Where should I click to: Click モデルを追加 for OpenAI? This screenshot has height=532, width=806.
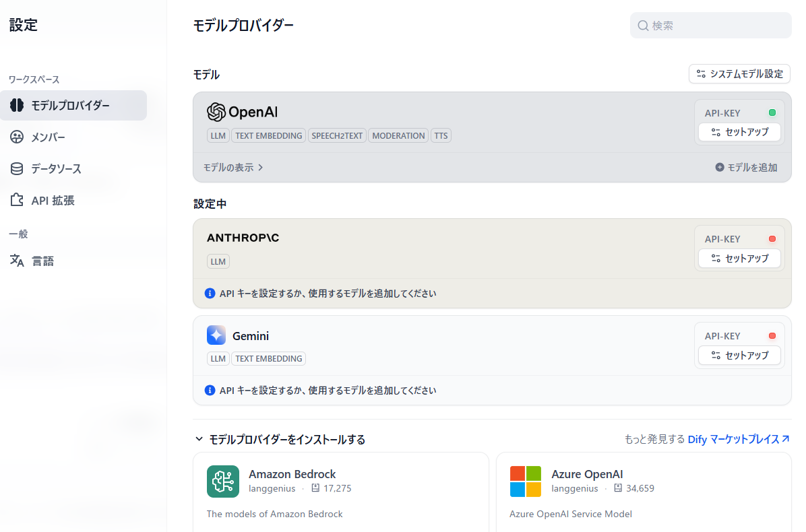[747, 168]
